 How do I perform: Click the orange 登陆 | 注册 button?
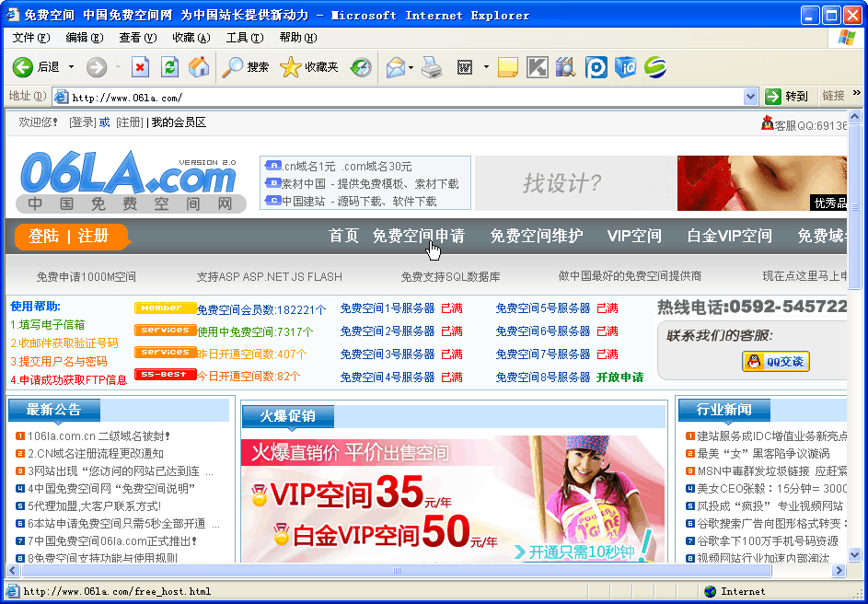(69, 237)
